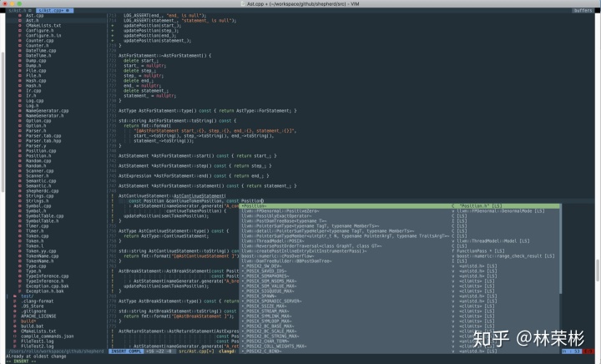Image resolution: width=601 pixels, height=364 pixels.
Task: Click the file icon beside Timer.cpp
Action: [x=20, y=226]
